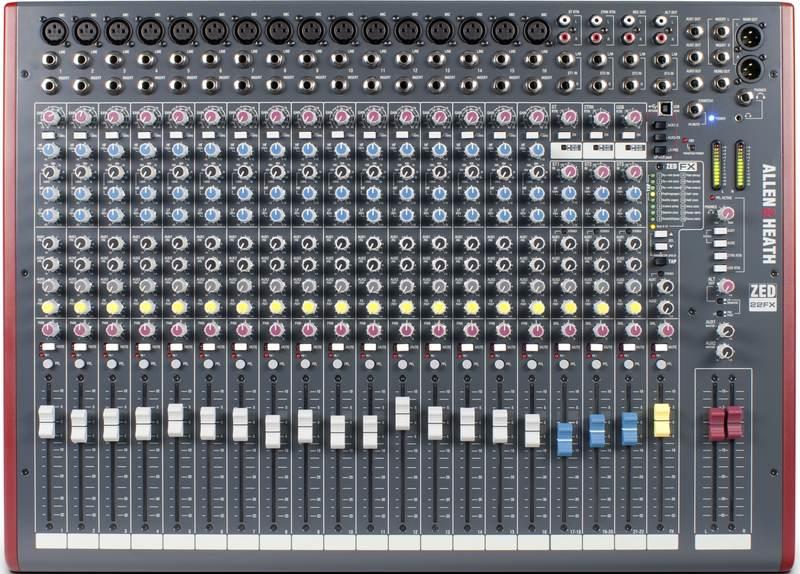Image resolution: width=800 pixels, height=574 pixels.
Task: Select the mini headphone jack
Action: (x=739, y=117)
